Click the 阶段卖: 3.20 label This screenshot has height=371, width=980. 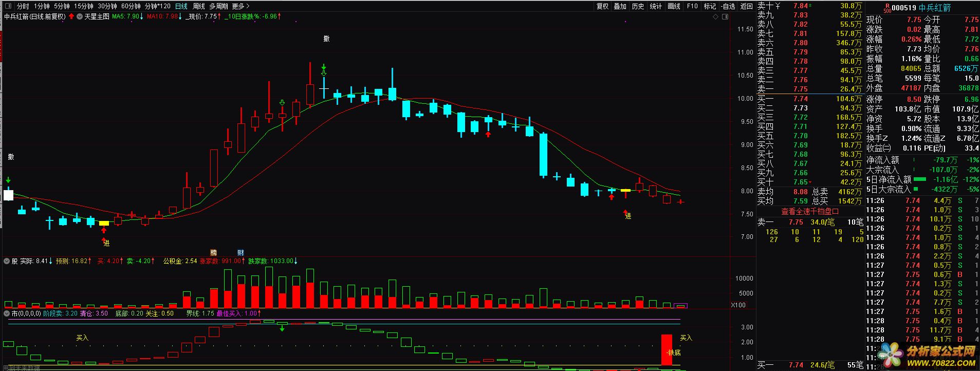point(60,313)
